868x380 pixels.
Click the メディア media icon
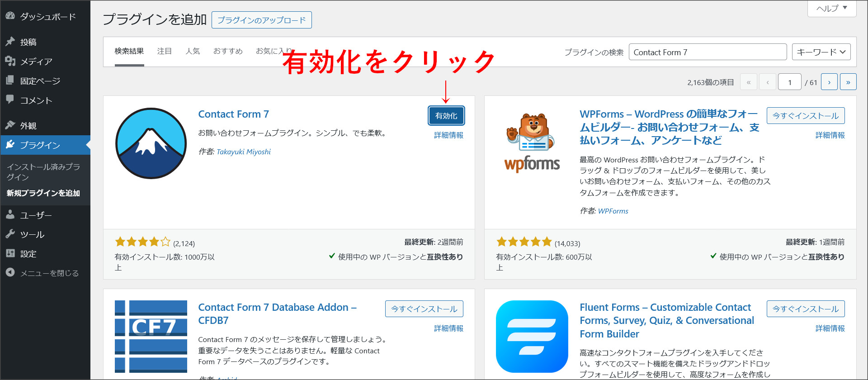(10, 61)
